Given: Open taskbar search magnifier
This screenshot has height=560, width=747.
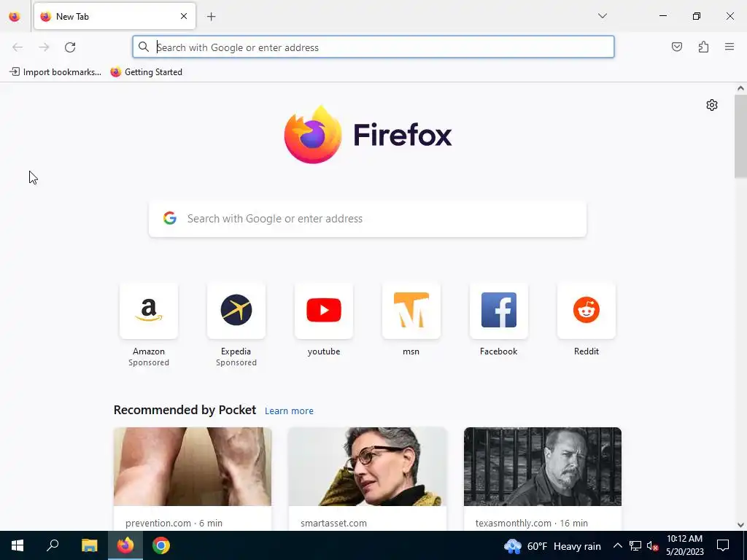Looking at the screenshot, I should (53, 545).
